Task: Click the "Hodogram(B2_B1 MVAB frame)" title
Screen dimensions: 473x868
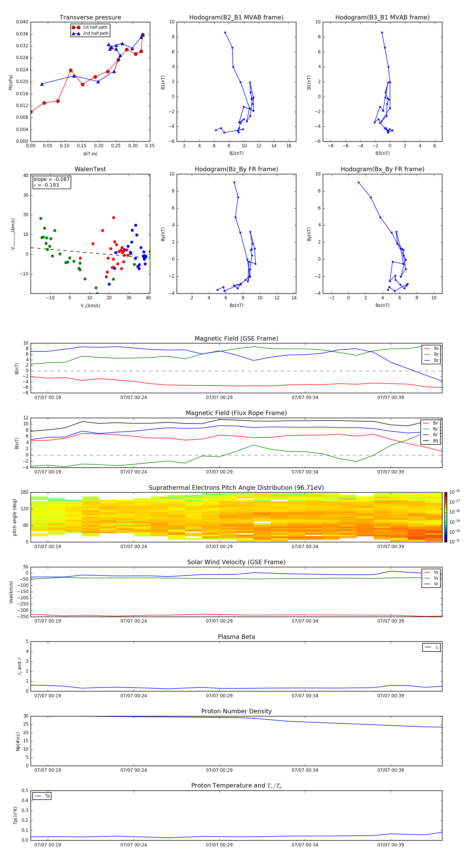Action: click(x=236, y=18)
